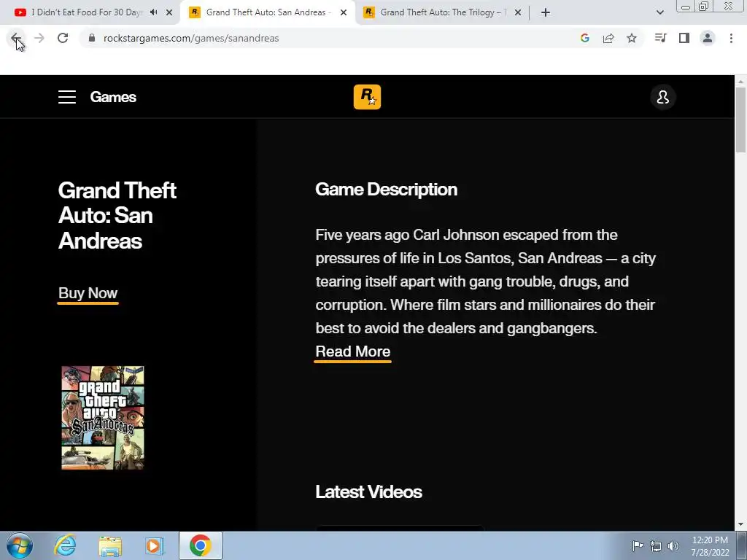Click the padlock site info icon
Image resolution: width=747 pixels, height=560 pixels.
pyautogui.click(x=92, y=38)
